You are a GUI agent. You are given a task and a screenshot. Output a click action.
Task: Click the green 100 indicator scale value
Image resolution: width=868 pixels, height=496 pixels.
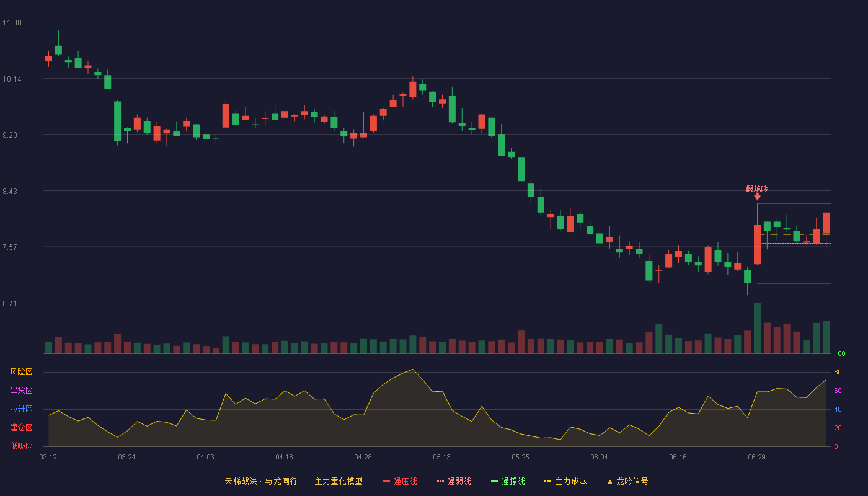tap(839, 354)
